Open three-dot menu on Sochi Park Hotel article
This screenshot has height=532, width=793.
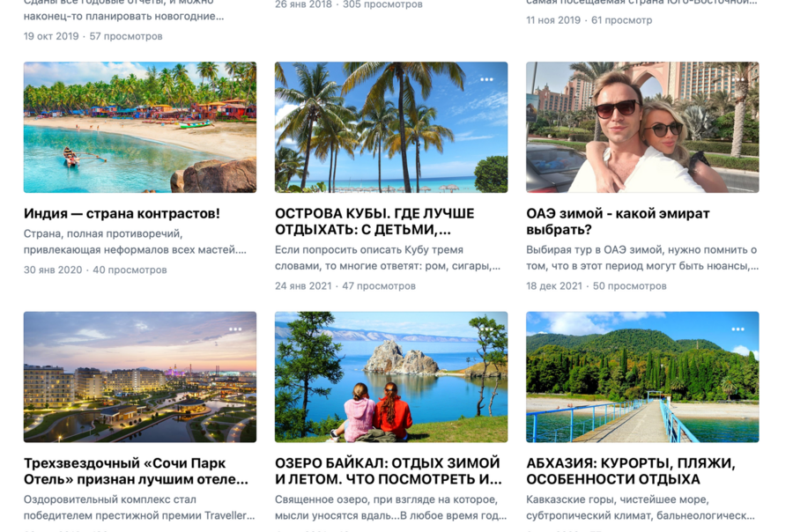pos(235,329)
